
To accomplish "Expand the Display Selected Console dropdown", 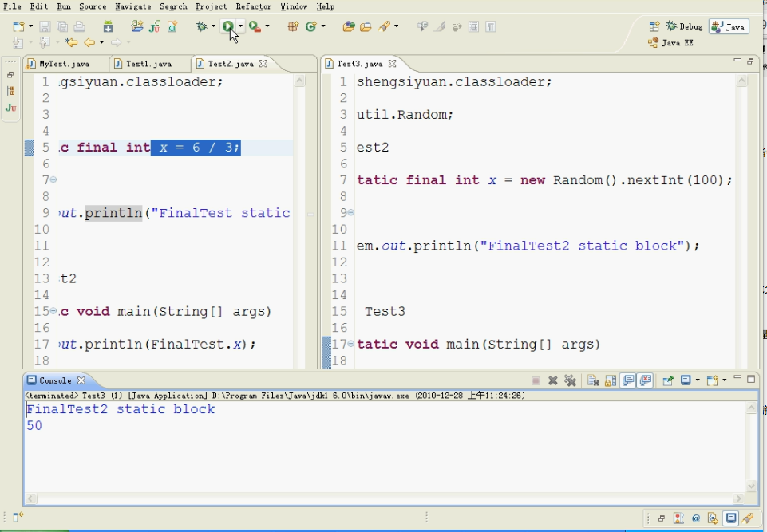I will (x=698, y=380).
